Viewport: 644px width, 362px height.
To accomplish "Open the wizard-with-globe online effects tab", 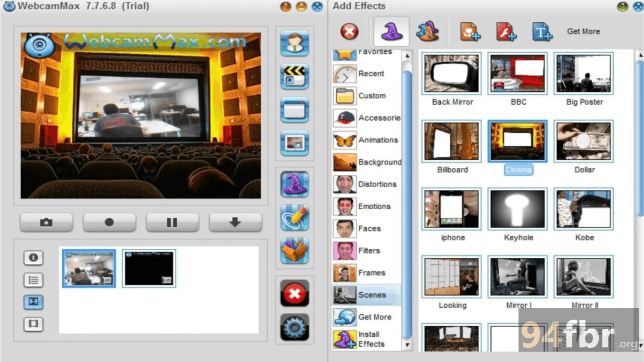I will coord(428,31).
